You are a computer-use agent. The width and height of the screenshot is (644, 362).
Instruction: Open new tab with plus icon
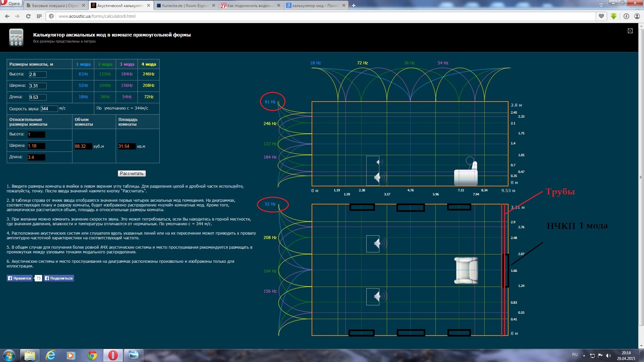[354, 5]
